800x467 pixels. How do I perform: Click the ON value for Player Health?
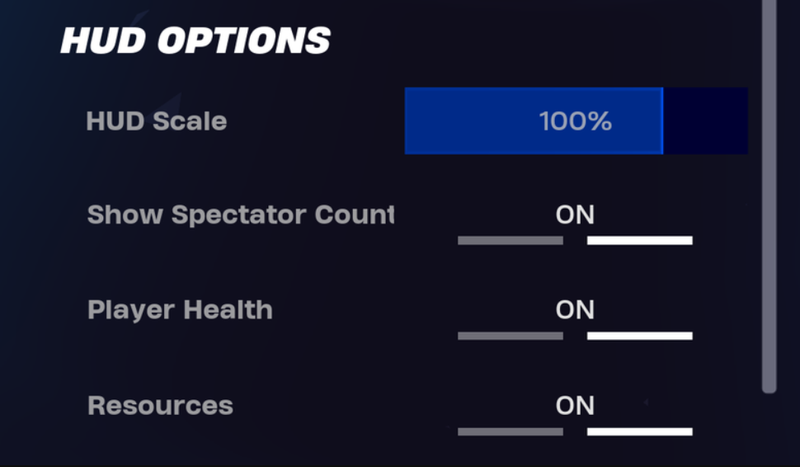click(x=575, y=309)
